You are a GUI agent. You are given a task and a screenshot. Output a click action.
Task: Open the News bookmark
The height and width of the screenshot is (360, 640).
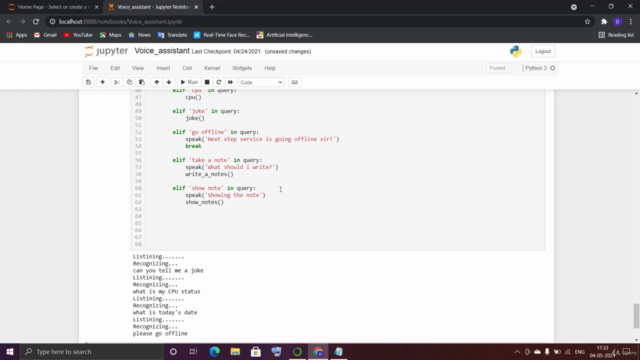pos(140,35)
